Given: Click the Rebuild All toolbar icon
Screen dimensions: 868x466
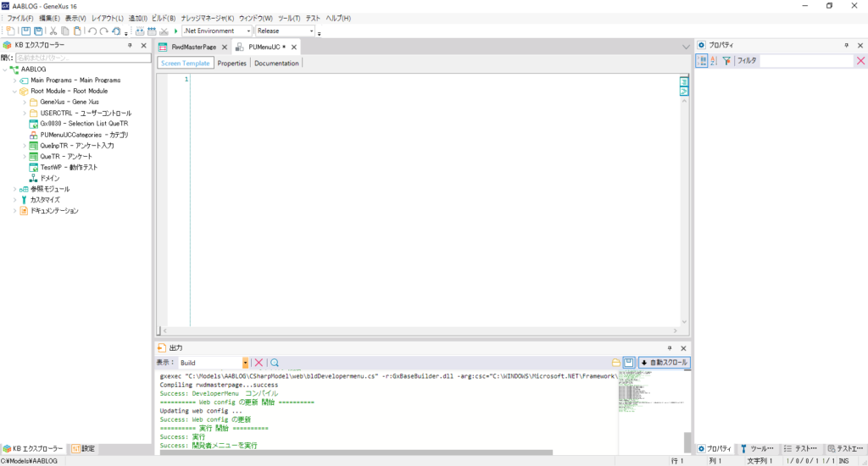Looking at the screenshot, I should 152,31.
